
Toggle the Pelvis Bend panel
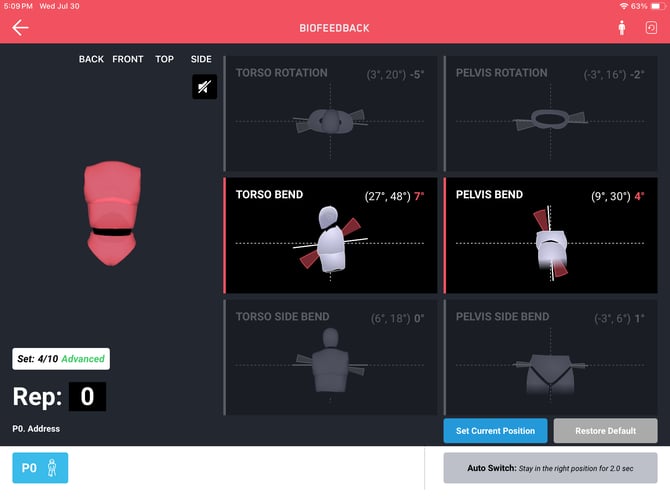tap(550, 235)
